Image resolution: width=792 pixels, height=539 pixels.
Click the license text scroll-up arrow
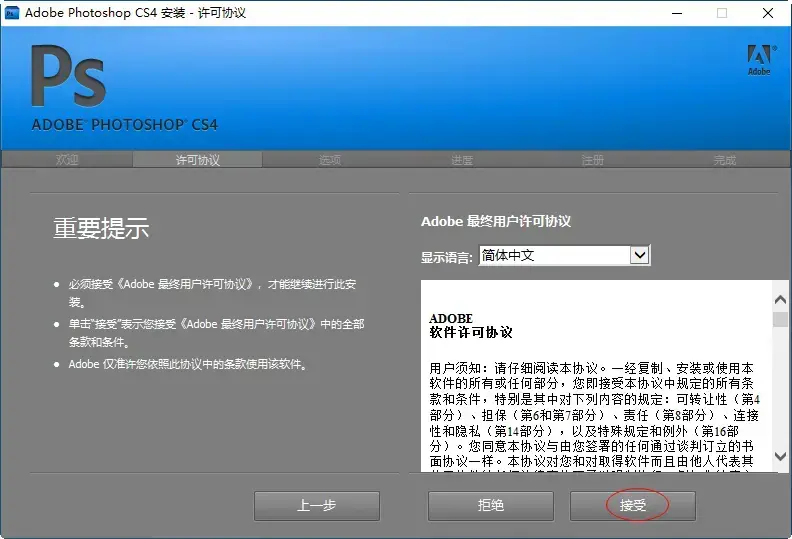tap(780, 300)
